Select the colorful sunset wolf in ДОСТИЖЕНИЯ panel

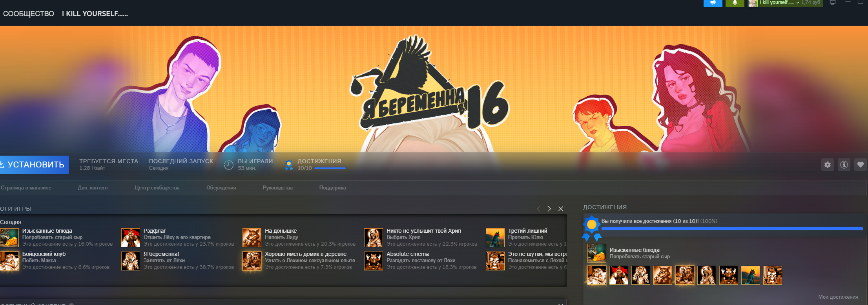[x=751, y=275]
